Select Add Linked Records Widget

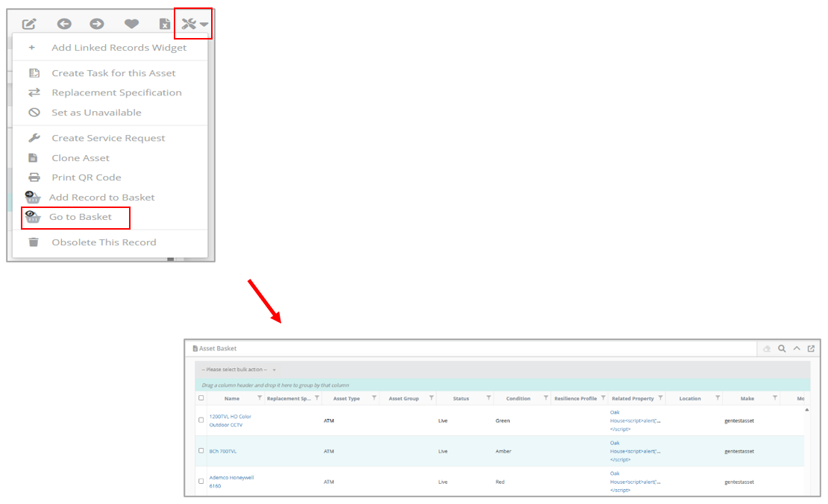click(110, 48)
